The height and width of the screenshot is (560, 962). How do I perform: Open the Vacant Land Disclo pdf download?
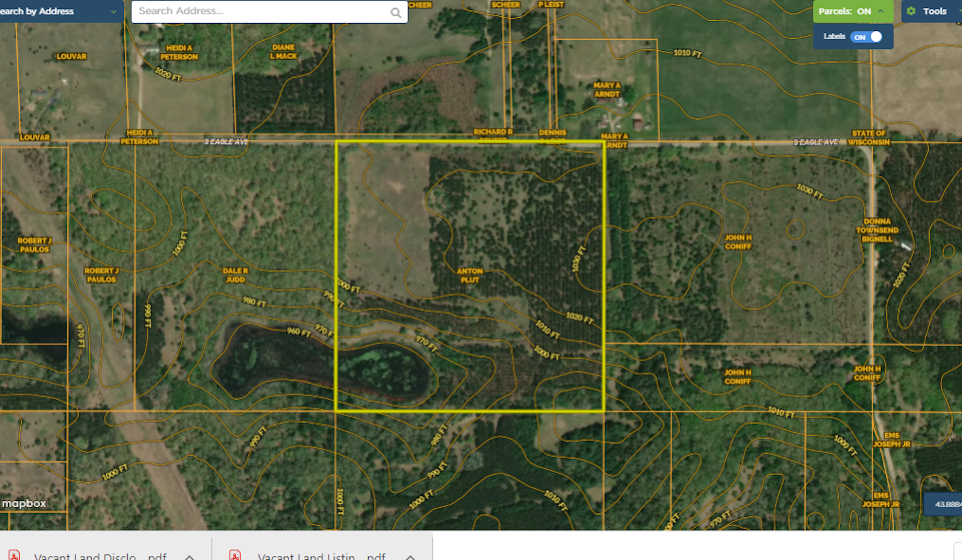(100, 557)
